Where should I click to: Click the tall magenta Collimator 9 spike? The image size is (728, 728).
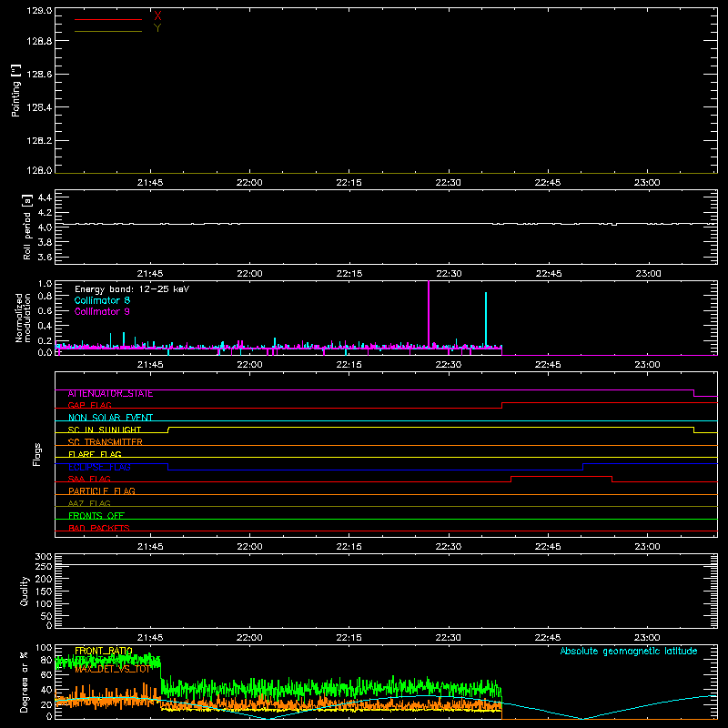429,314
